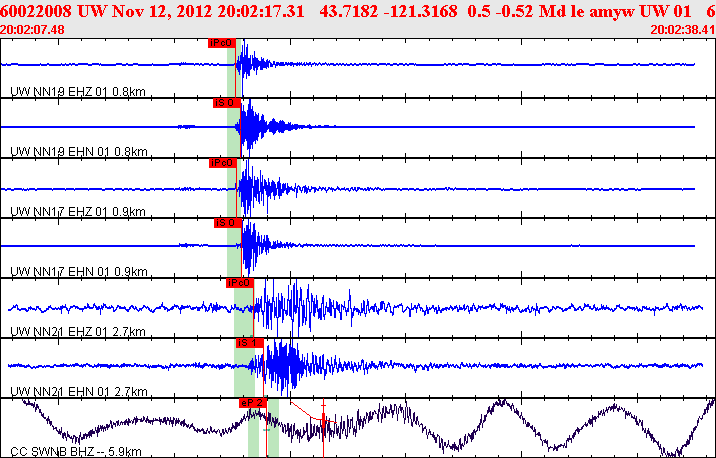Click the 'UW NN17 EHZ 01 0.9km' channel label
Viewport: 716px width, 458px height.
coord(78,212)
